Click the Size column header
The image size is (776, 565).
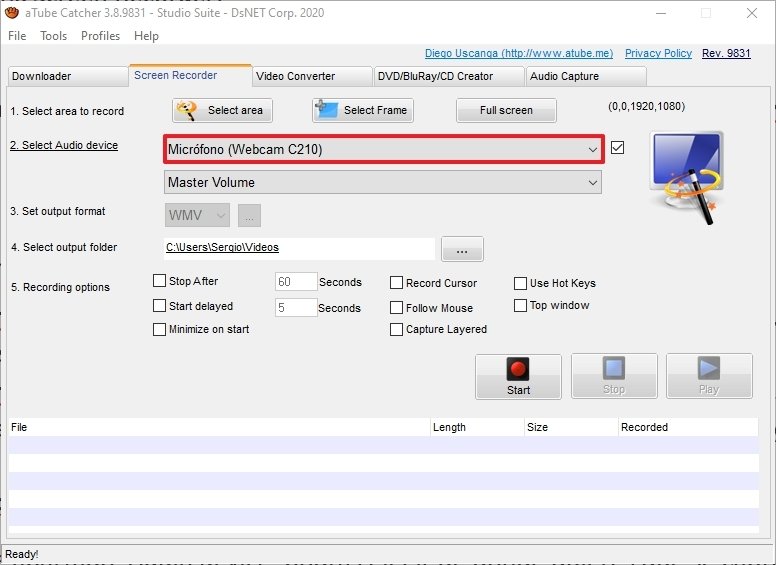click(x=571, y=427)
